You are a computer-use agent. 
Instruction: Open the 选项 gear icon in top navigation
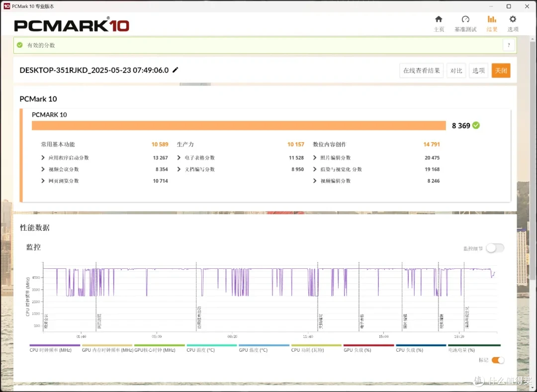click(x=512, y=19)
